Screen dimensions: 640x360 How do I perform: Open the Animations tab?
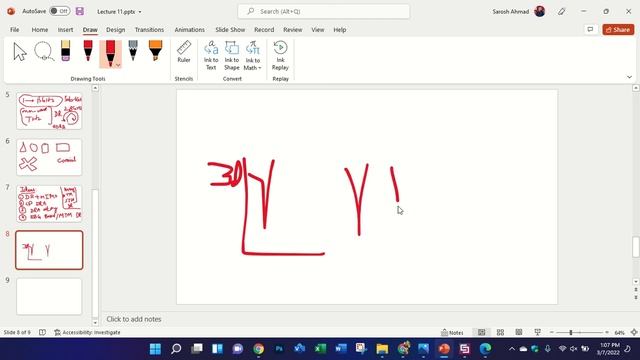tap(189, 29)
